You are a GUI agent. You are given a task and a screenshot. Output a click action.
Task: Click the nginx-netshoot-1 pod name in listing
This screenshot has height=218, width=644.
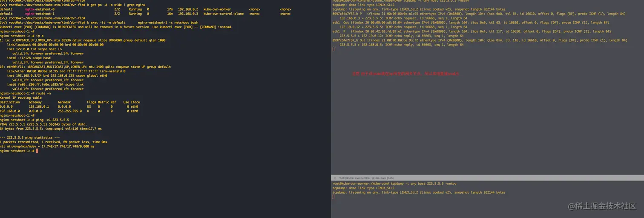coord(40,14)
